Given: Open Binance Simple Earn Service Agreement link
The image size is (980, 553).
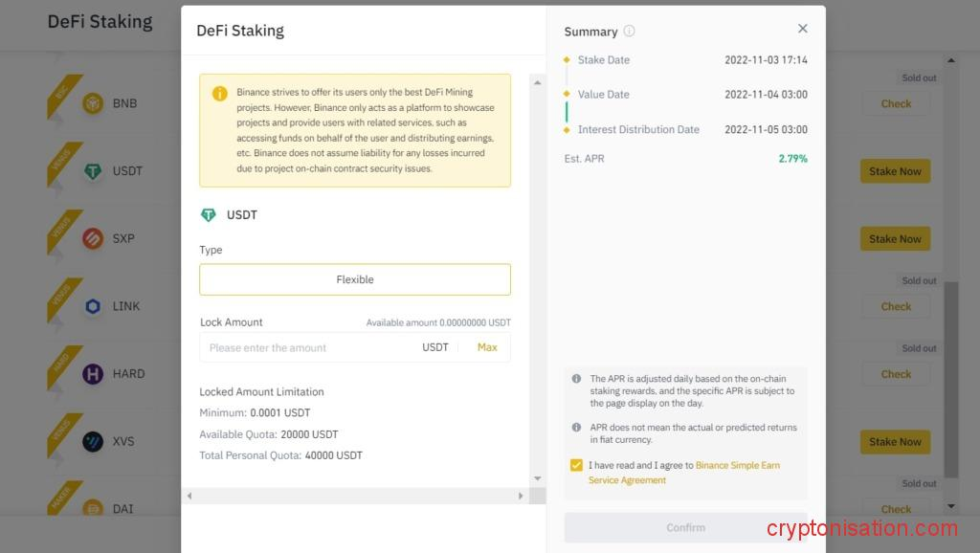Looking at the screenshot, I should tap(737, 466).
